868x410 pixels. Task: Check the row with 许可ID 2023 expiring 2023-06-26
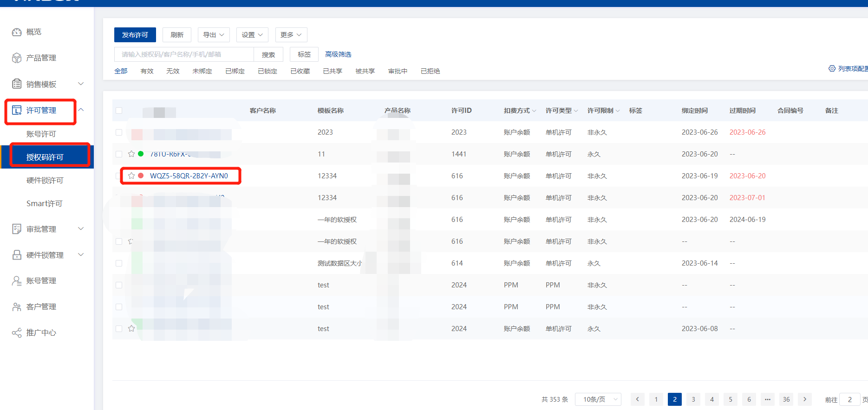119,132
